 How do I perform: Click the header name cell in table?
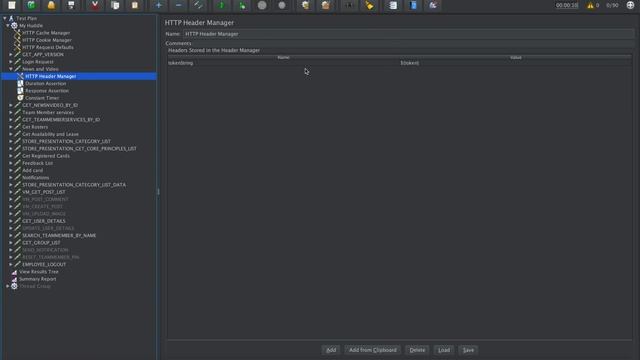pyautogui.click(x=283, y=63)
